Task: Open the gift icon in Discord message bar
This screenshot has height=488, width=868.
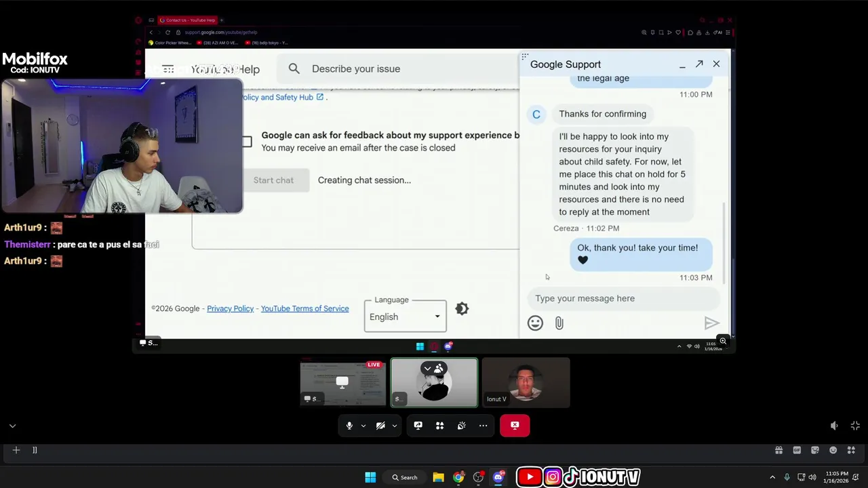Action: point(778,450)
